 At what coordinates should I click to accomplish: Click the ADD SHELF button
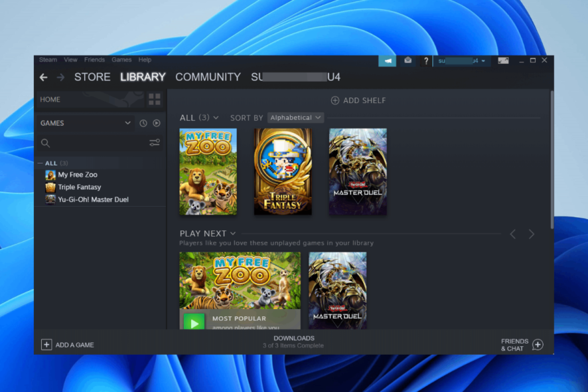pos(358,100)
